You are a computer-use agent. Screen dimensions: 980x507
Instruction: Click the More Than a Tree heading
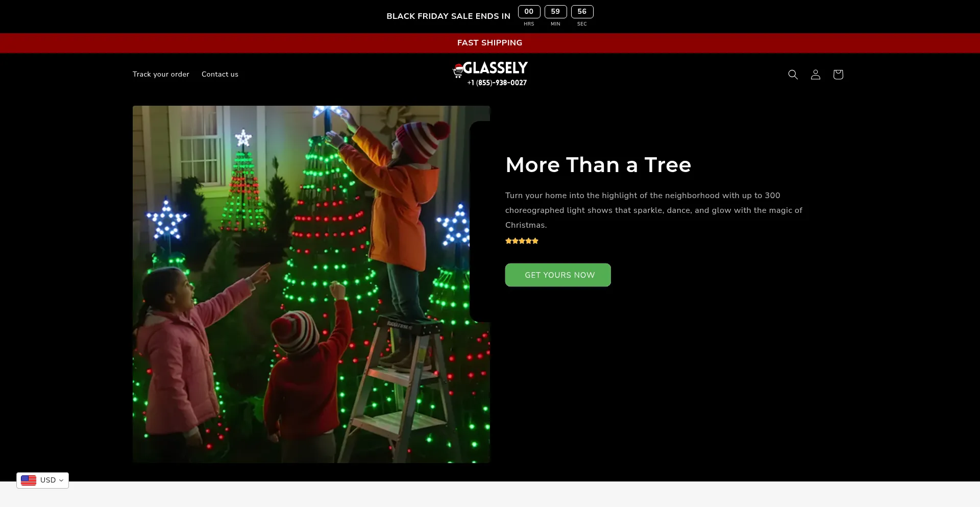tap(598, 165)
